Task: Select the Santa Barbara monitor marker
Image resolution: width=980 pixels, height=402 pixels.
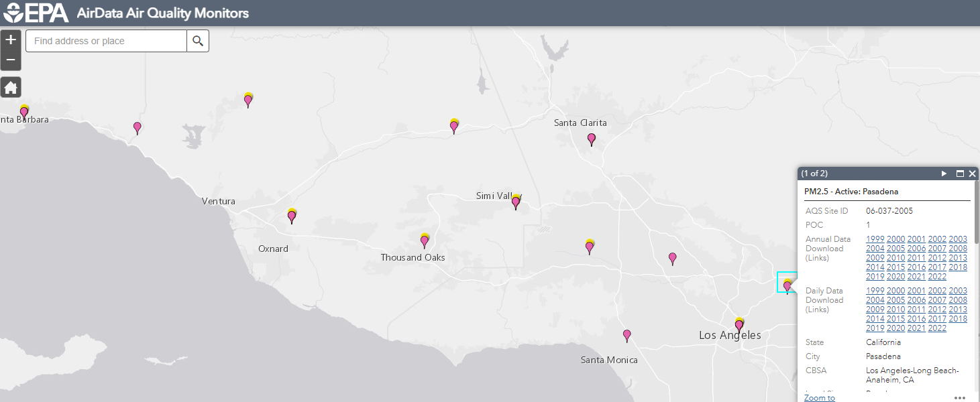Action: point(24,113)
